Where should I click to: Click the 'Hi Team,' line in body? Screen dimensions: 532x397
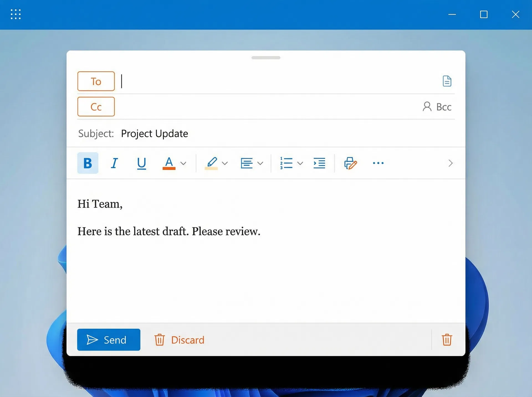coord(100,204)
